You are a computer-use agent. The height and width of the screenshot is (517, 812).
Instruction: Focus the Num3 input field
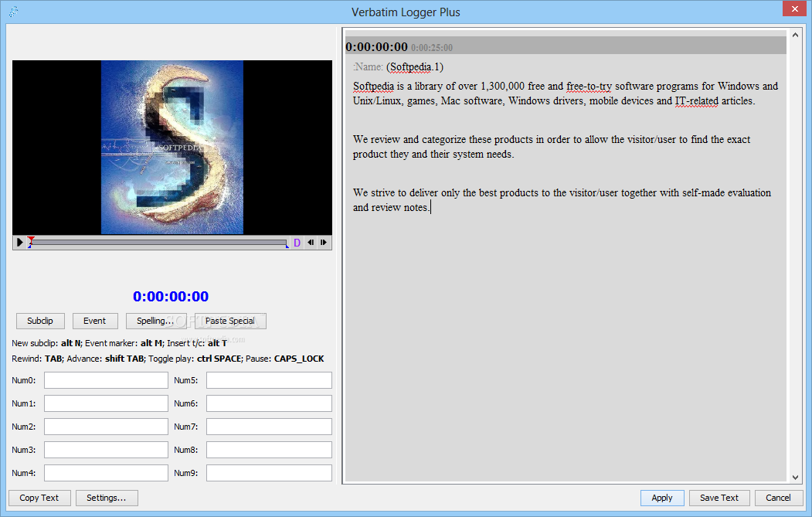pos(106,450)
